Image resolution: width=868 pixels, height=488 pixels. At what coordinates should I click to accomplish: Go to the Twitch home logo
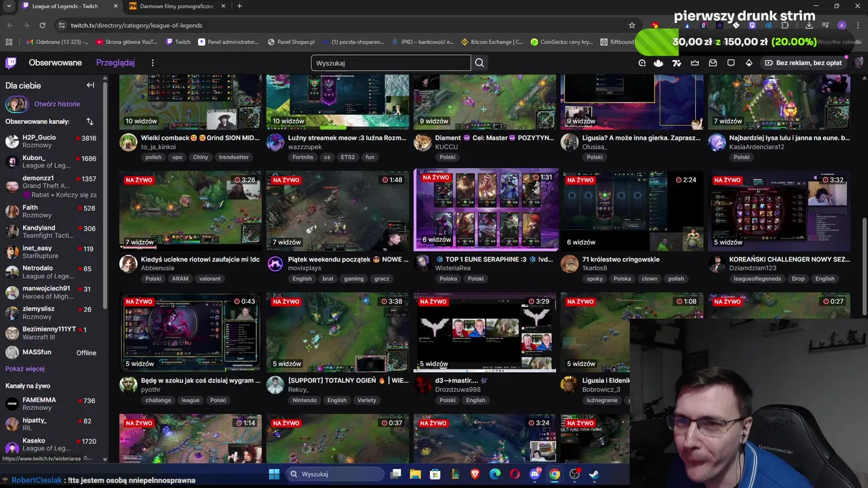point(11,63)
